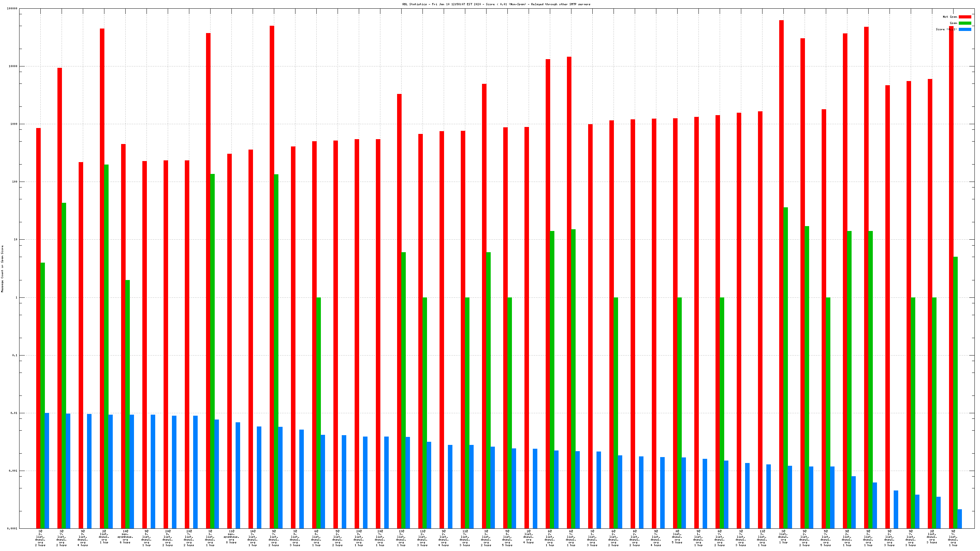
Task: Click the green Spam legend swatch
Action: coord(964,23)
